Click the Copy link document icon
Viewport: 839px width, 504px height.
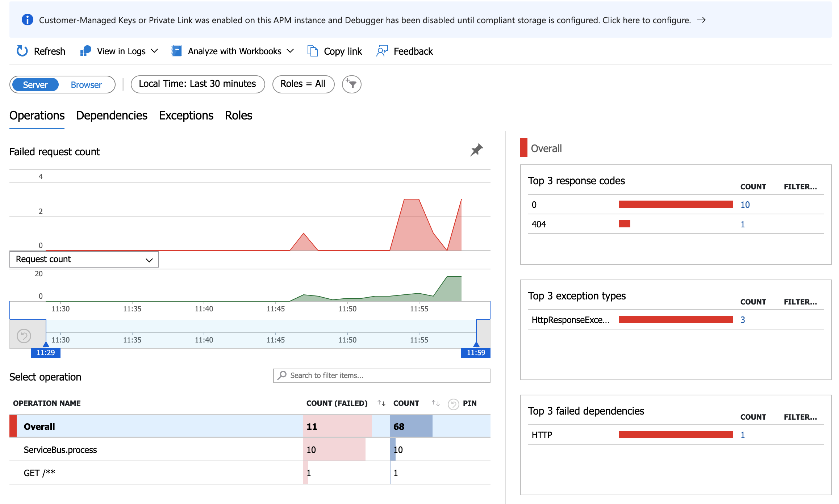point(312,51)
